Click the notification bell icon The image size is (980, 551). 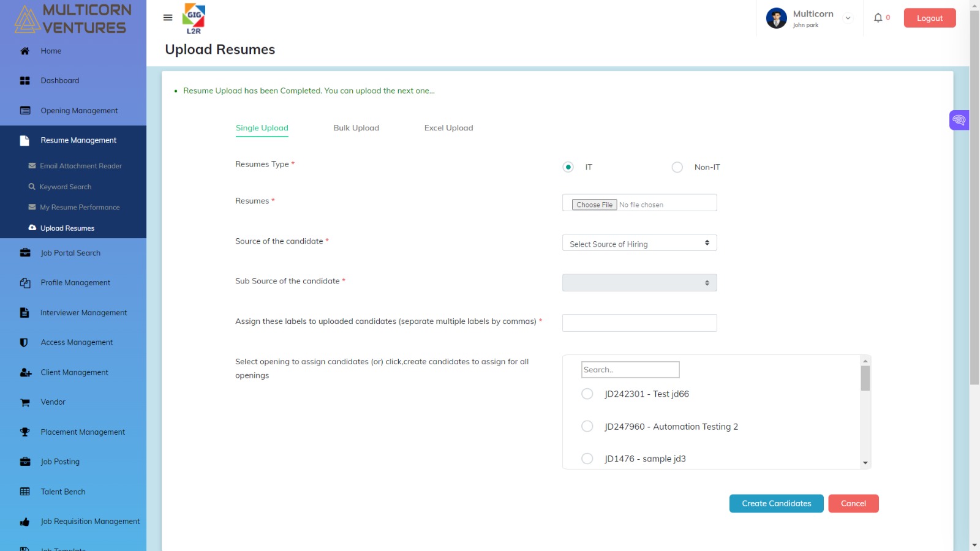(x=878, y=18)
